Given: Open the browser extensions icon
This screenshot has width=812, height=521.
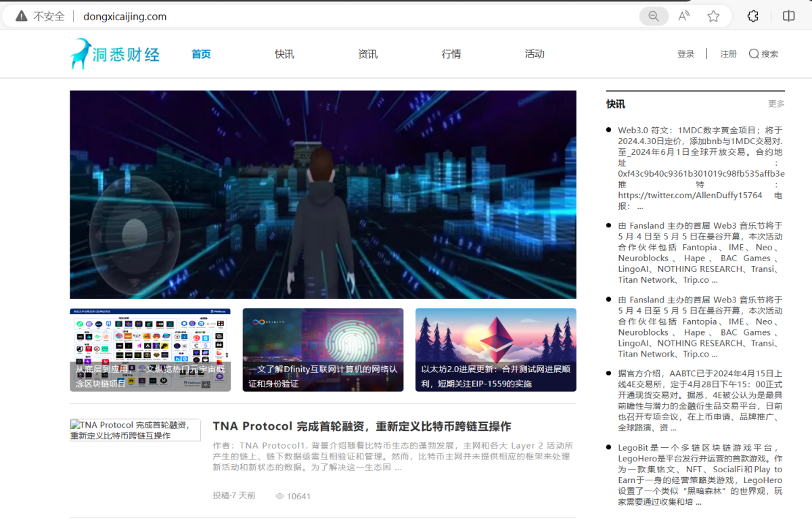Looking at the screenshot, I should tap(752, 15).
